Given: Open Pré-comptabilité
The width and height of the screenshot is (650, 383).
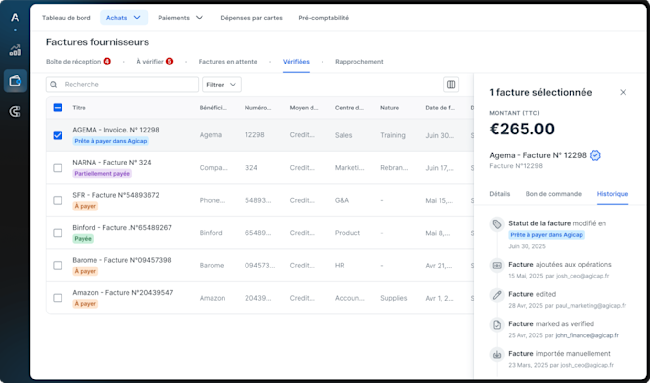Looking at the screenshot, I should pyautogui.click(x=324, y=18).
